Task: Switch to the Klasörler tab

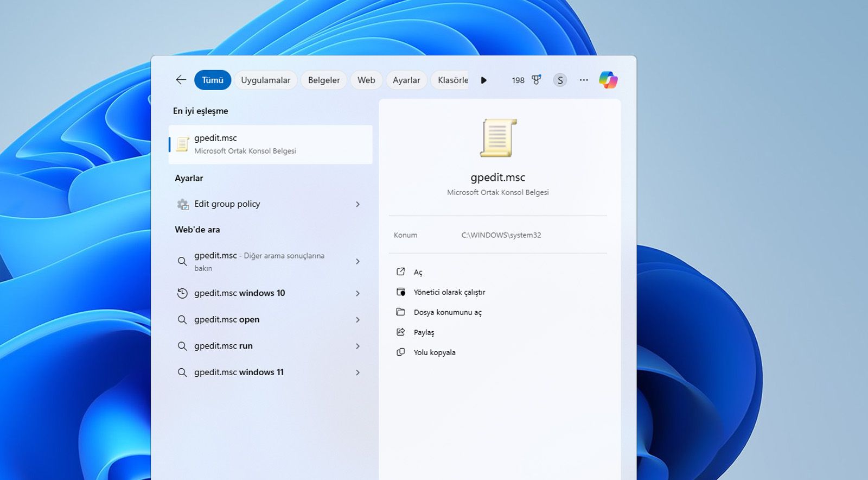Action: click(x=450, y=80)
